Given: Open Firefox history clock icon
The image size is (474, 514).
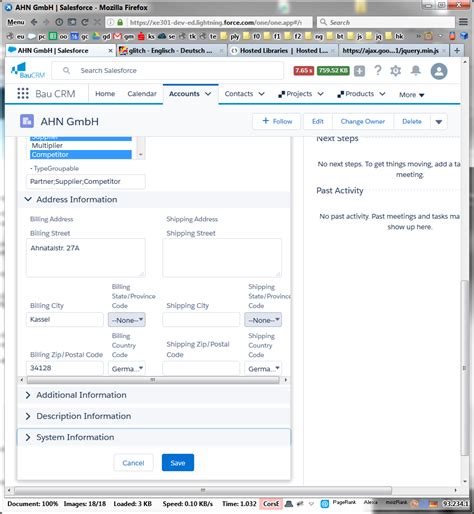Looking at the screenshot, I should [59, 22].
